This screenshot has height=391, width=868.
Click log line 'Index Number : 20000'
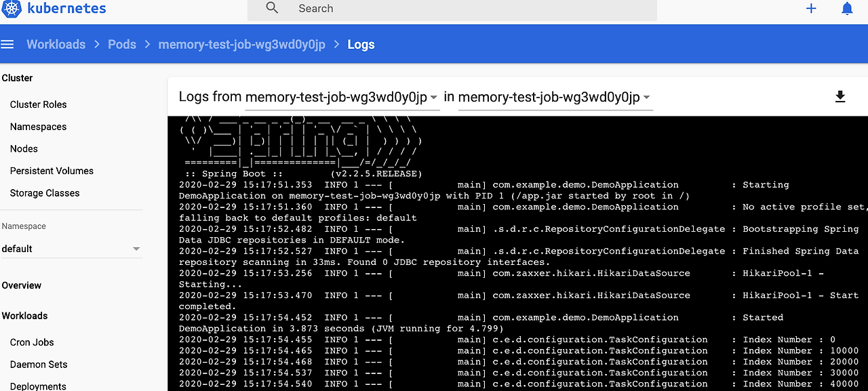[x=519, y=361]
